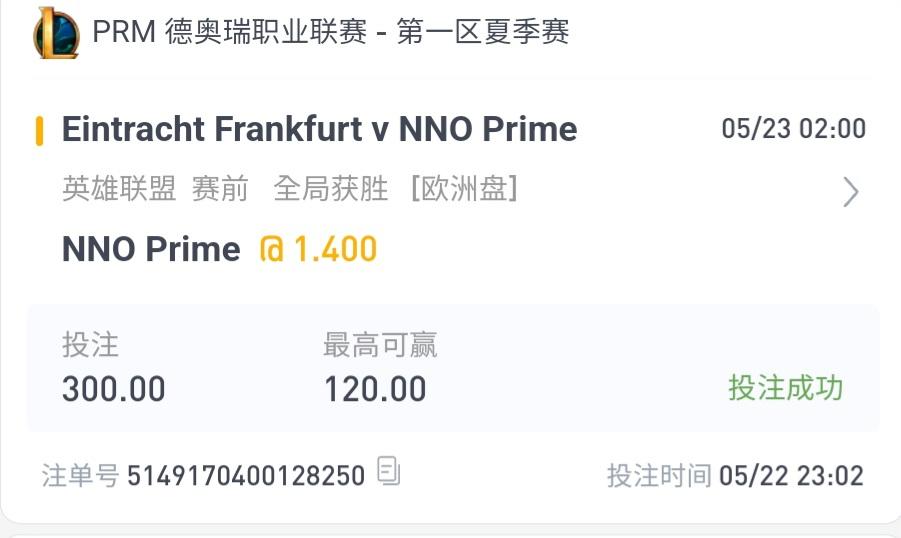901x538 pixels.
Task: Click the 投注时间 05/22 23:02 timestamp
Action: click(x=735, y=475)
